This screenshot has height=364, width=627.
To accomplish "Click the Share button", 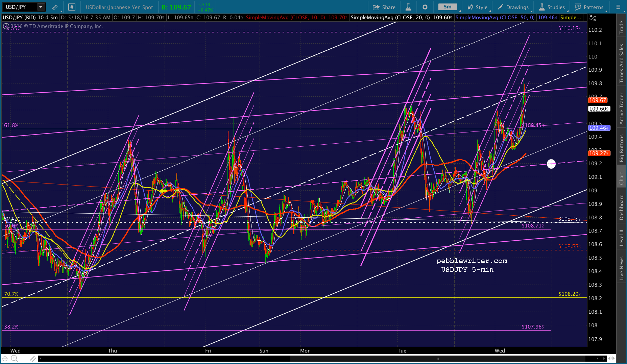I will [384, 7].
